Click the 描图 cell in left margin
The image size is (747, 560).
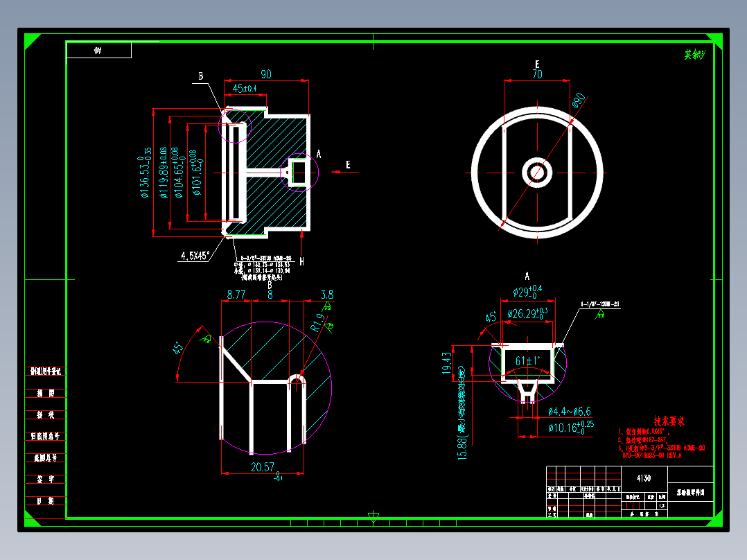[45, 393]
